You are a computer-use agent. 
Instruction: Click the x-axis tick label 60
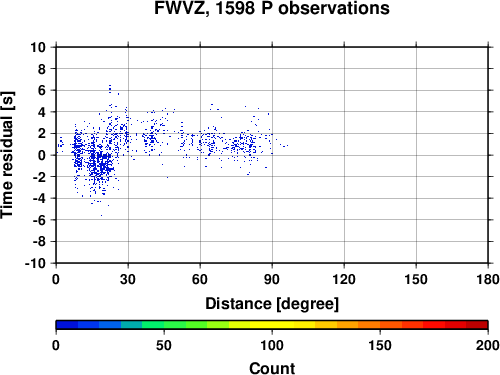[200, 279]
